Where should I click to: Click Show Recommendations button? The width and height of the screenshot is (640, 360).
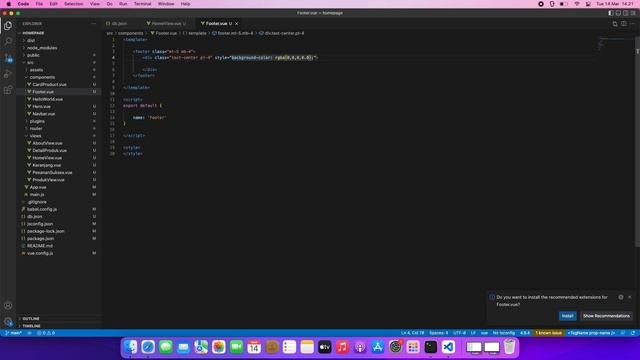(x=606, y=316)
